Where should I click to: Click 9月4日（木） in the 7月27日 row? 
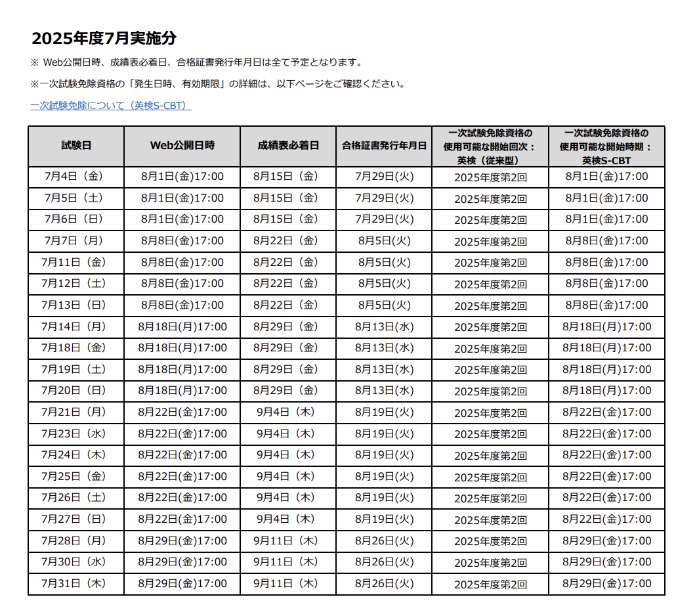[x=288, y=519]
